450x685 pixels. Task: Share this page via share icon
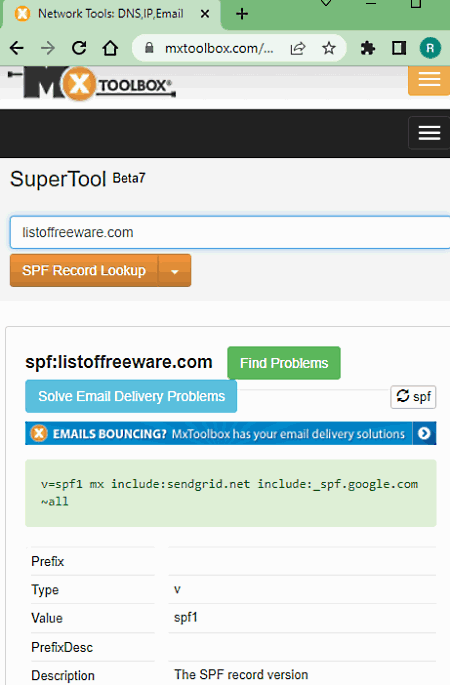pyautogui.click(x=298, y=48)
